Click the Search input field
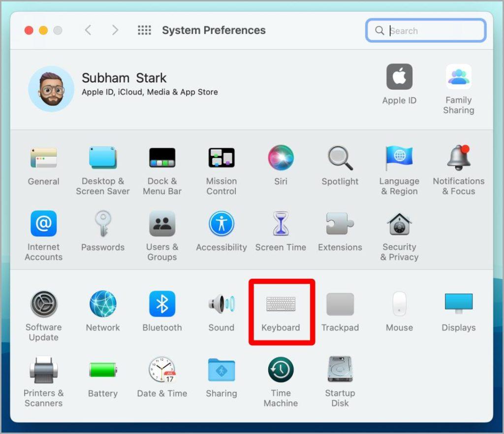This screenshot has height=434, width=504. click(x=426, y=31)
